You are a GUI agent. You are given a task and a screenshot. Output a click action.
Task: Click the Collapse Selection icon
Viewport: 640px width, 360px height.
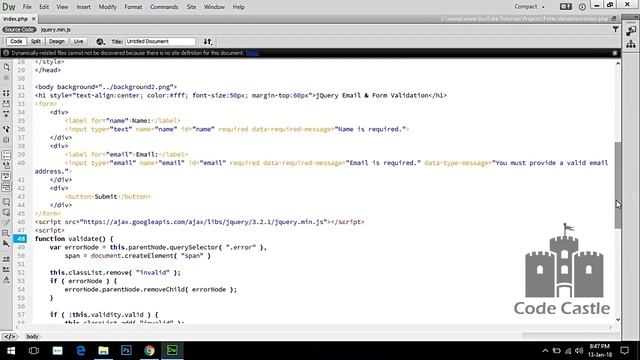pyautogui.click(x=6, y=104)
